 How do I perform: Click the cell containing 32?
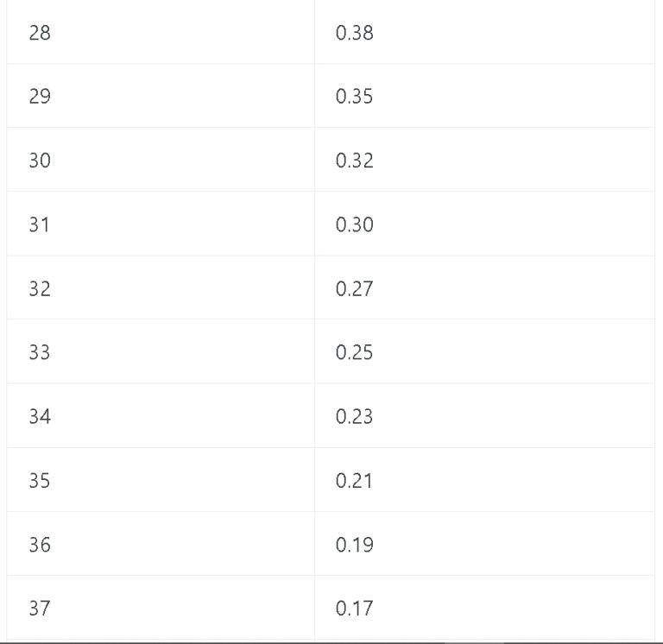point(161,287)
